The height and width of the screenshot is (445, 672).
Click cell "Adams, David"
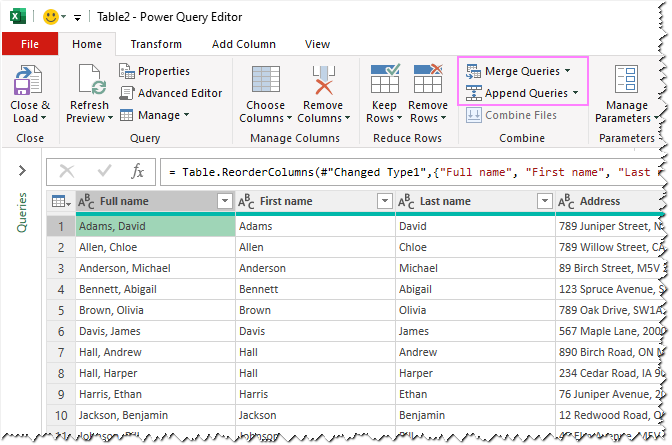coord(155,226)
